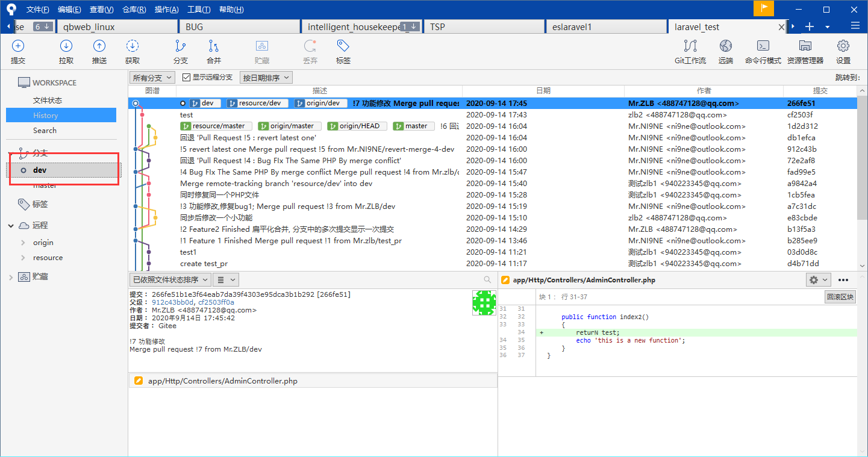Select 文件状态 in the workspace sidebar
Viewport: 868px width, 457px height.
(48, 101)
